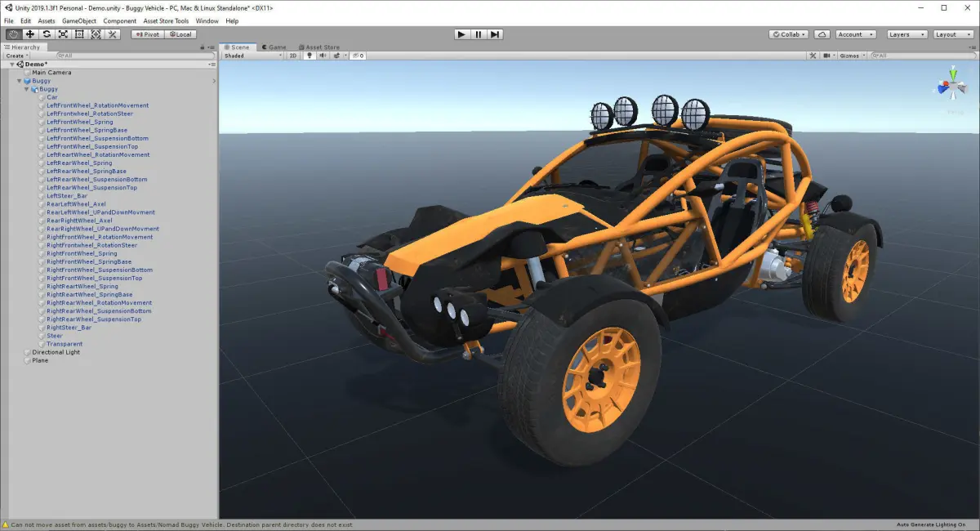
Task: Open the Create dropdown in Hierarchy
Action: point(17,56)
